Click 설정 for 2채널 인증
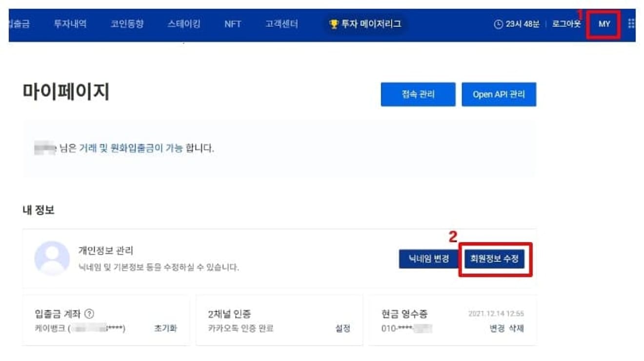644x361 pixels. pos(342,328)
